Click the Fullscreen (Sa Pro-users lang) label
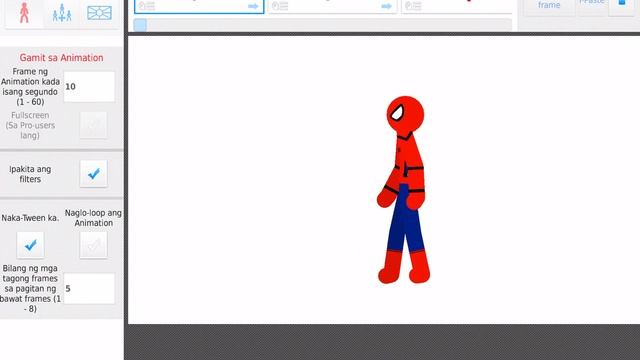This screenshot has width=640, height=360. click(30, 125)
